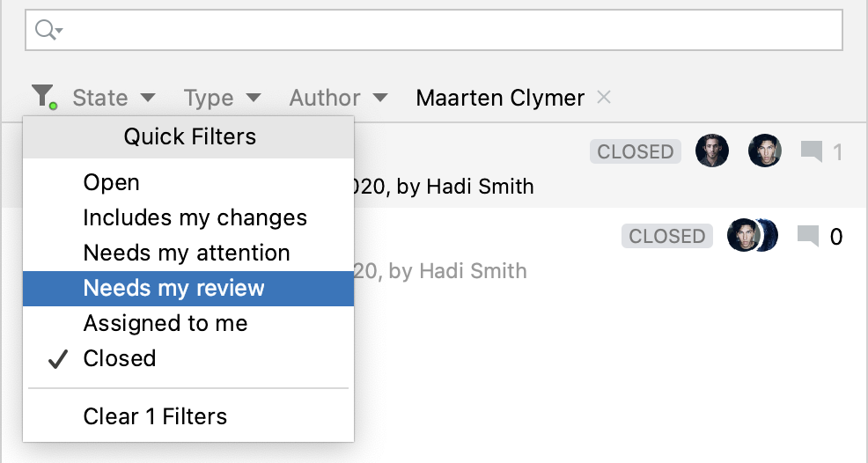Click the comment bubble icon showing 1
This screenshot has width=868, height=463.
pos(811,152)
